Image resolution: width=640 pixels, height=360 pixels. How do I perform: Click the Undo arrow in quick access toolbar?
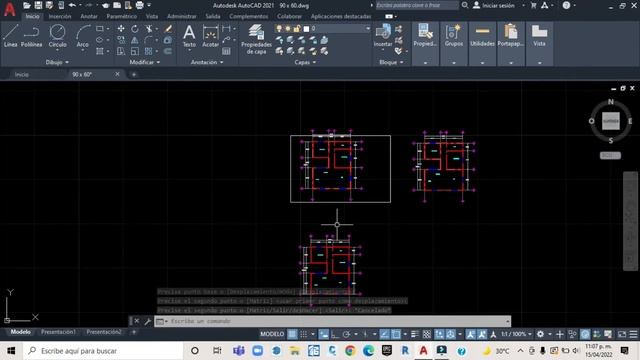[72, 5]
